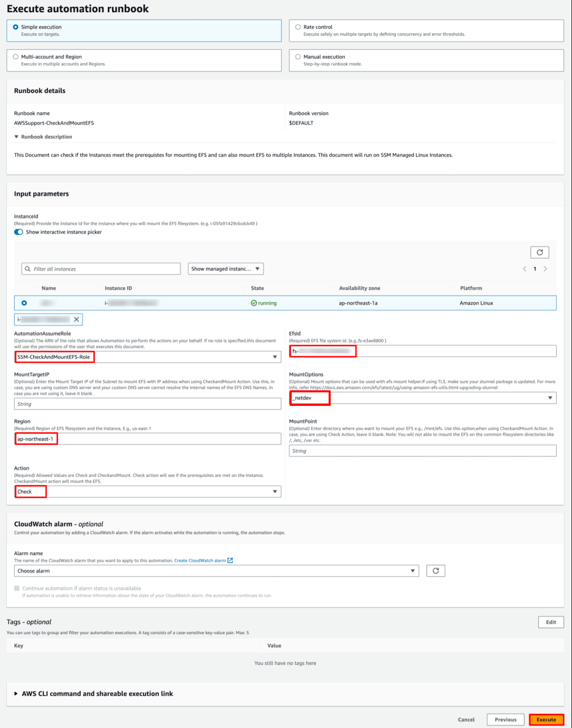
Task: Click Key column header in tags
Action: pyautogui.click(x=19, y=646)
